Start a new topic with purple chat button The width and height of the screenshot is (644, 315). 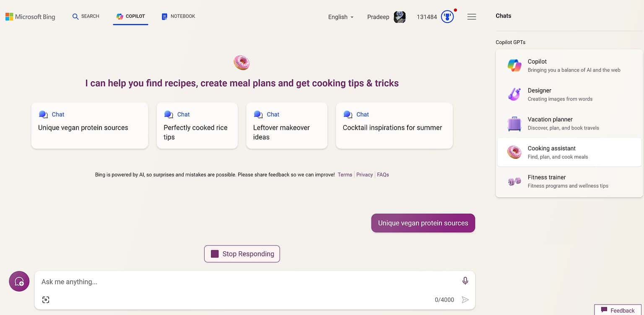(19, 281)
